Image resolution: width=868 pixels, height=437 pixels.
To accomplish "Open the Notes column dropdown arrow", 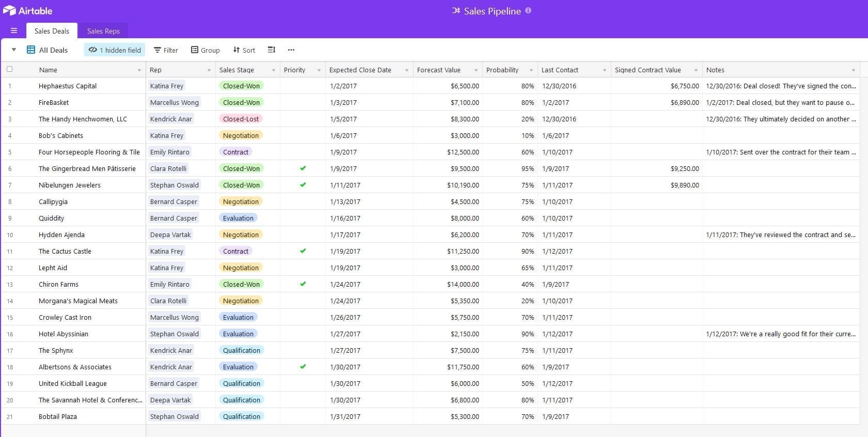I will pyautogui.click(x=854, y=70).
